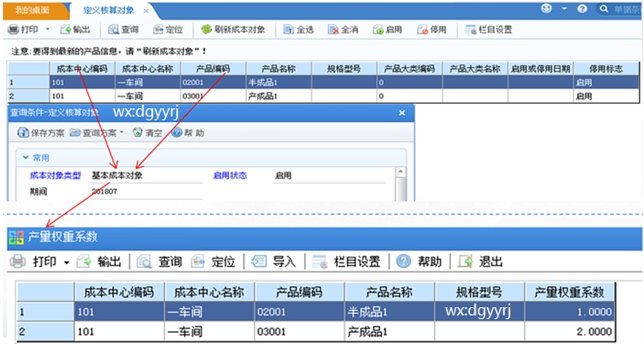Click 栏目设置 in 产量权重系数 toolbar
The width and height of the screenshot is (644, 345).
pyautogui.click(x=346, y=261)
